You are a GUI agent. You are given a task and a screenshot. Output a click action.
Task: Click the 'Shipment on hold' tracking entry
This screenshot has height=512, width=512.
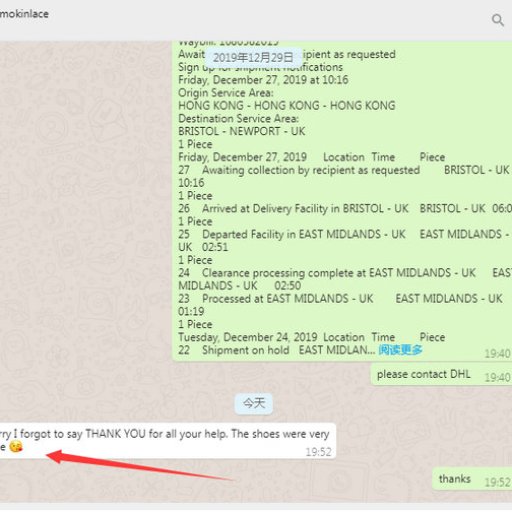pyautogui.click(x=245, y=350)
